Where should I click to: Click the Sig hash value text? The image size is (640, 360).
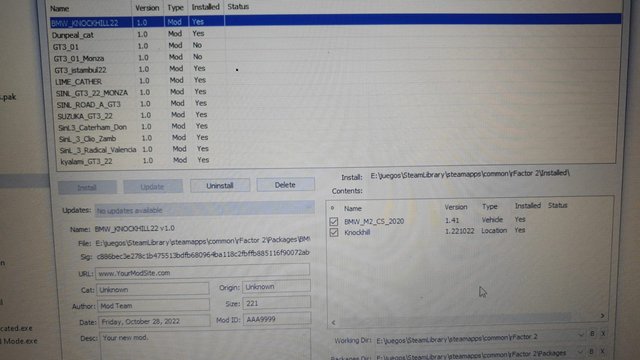(203, 255)
